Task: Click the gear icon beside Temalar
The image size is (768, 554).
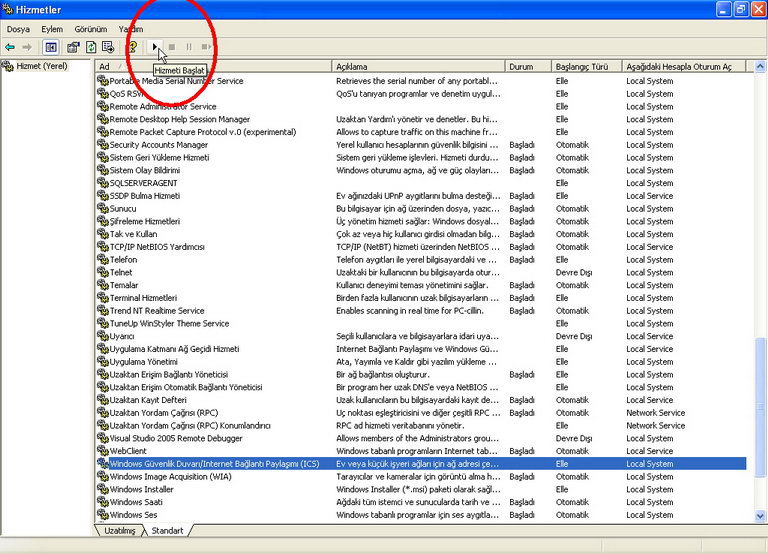Action: (x=102, y=285)
